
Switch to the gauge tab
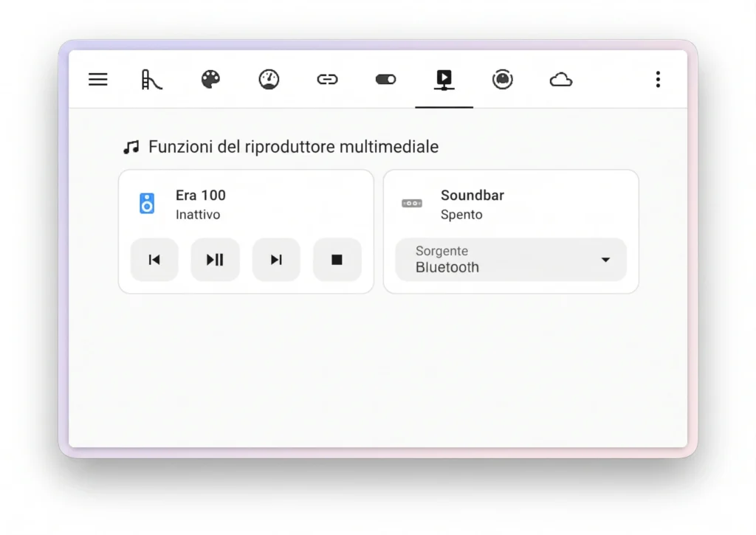click(x=269, y=80)
